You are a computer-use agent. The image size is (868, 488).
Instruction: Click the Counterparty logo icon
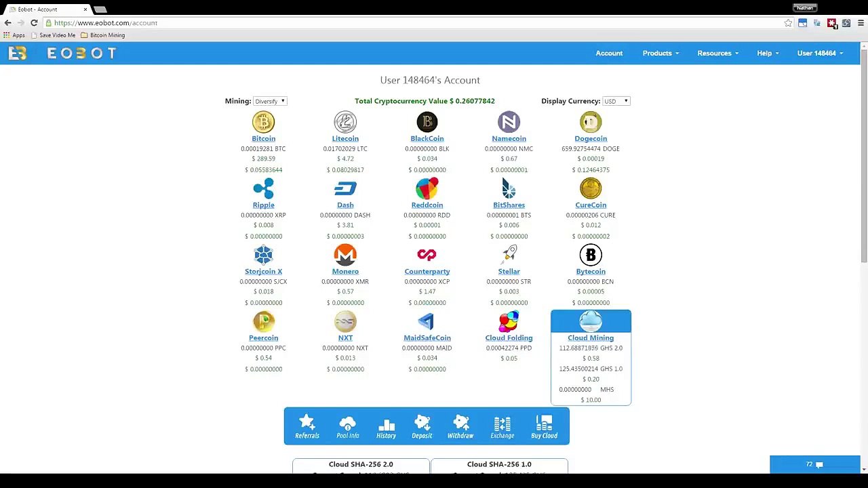(x=427, y=255)
